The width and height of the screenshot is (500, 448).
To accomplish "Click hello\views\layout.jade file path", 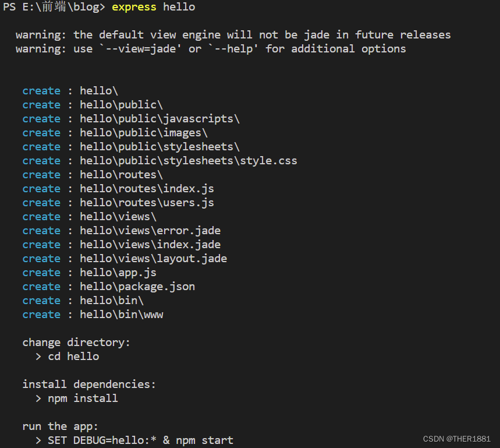I will (x=153, y=259).
